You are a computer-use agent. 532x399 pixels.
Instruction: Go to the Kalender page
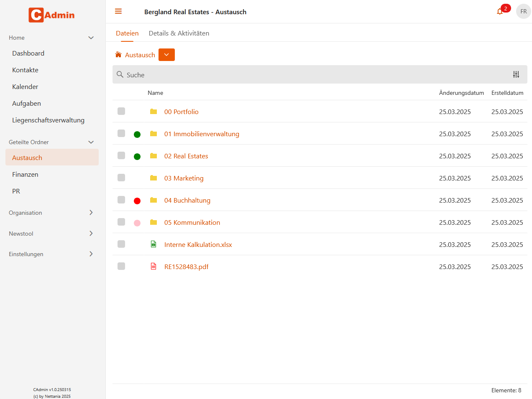[x=25, y=86]
